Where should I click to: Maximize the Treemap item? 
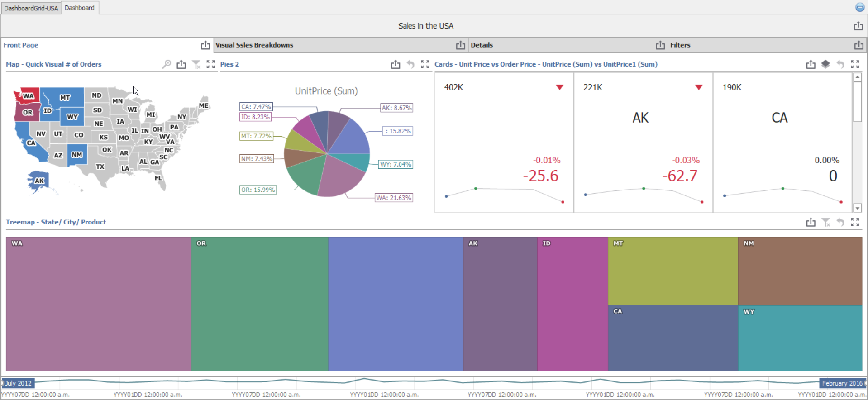854,222
